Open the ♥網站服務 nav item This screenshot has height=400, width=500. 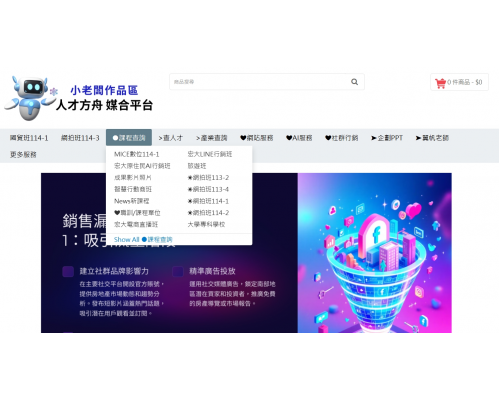257,138
